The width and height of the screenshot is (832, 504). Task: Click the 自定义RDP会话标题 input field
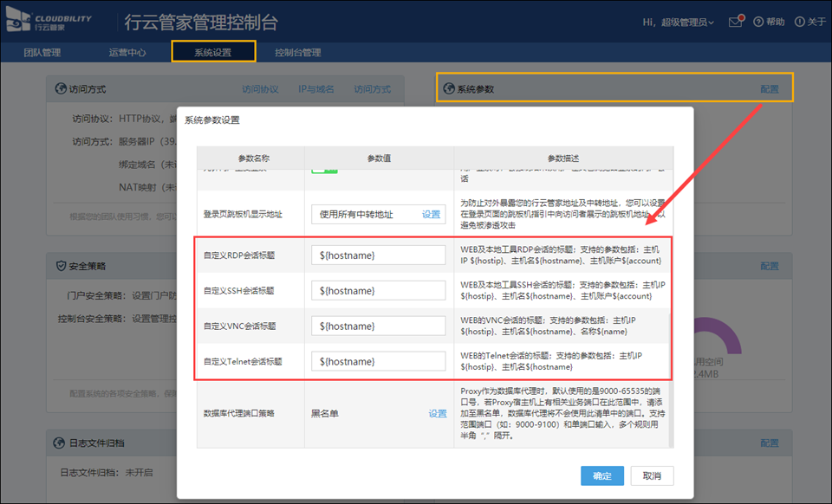point(378,255)
